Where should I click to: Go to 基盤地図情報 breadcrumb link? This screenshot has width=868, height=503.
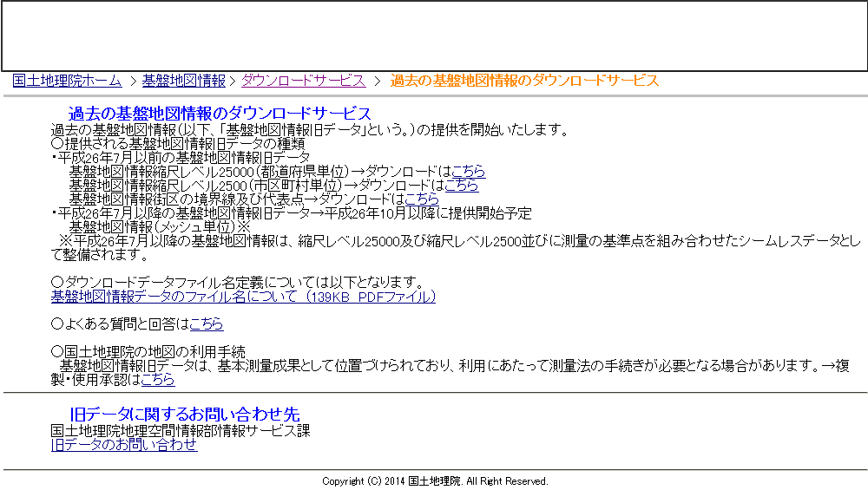184,81
